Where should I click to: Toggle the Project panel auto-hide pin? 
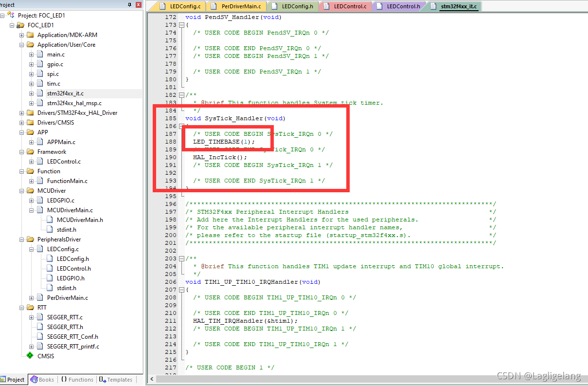(129, 4)
